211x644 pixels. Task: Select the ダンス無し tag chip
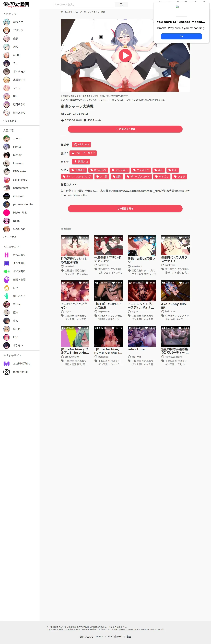coord(120,170)
